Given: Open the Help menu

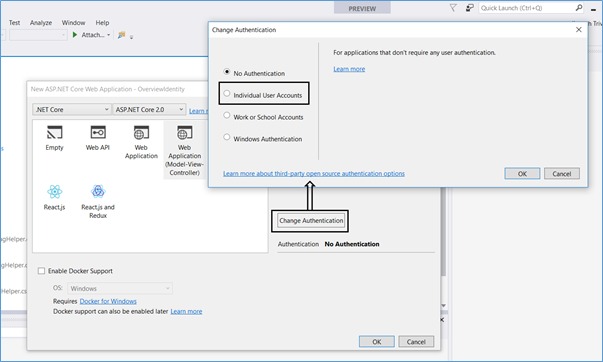Looking at the screenshot, I should (x=102, y=23).
